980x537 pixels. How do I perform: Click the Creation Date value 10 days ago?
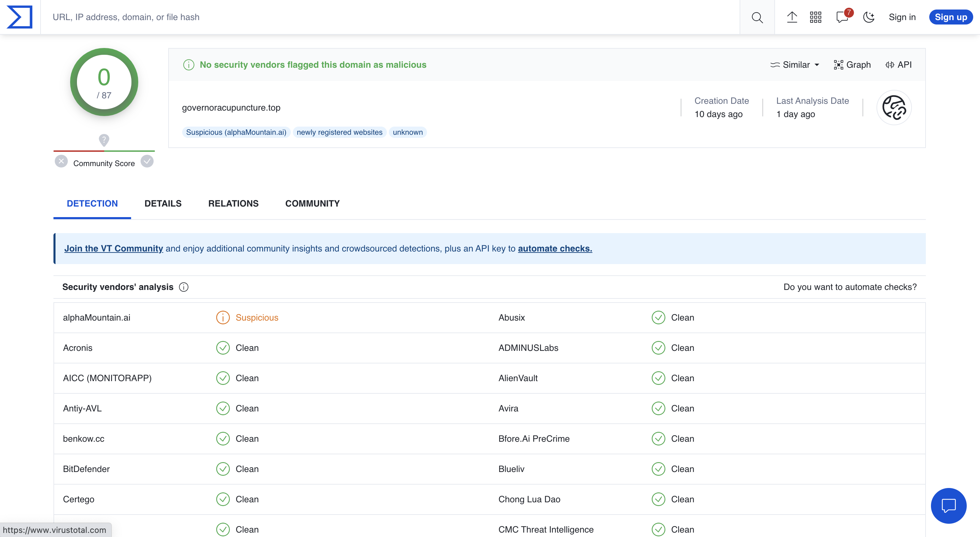(x=718, y=114)
